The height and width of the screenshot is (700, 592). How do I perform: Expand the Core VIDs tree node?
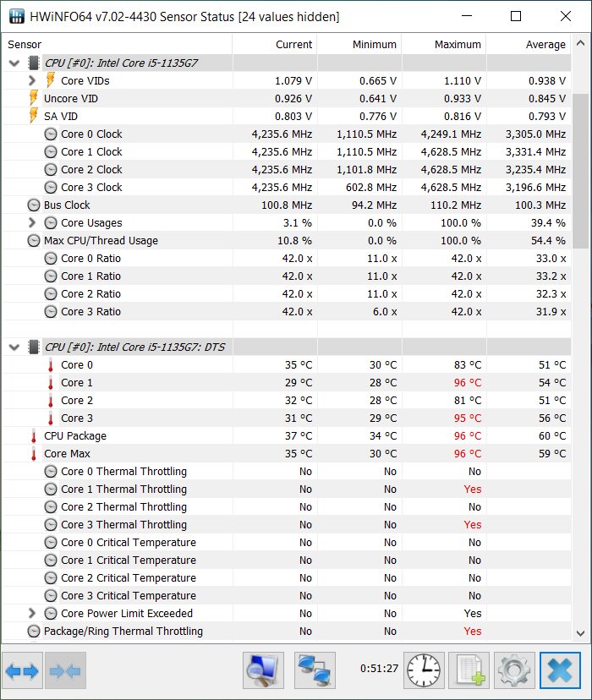click(x=31, y=81)
